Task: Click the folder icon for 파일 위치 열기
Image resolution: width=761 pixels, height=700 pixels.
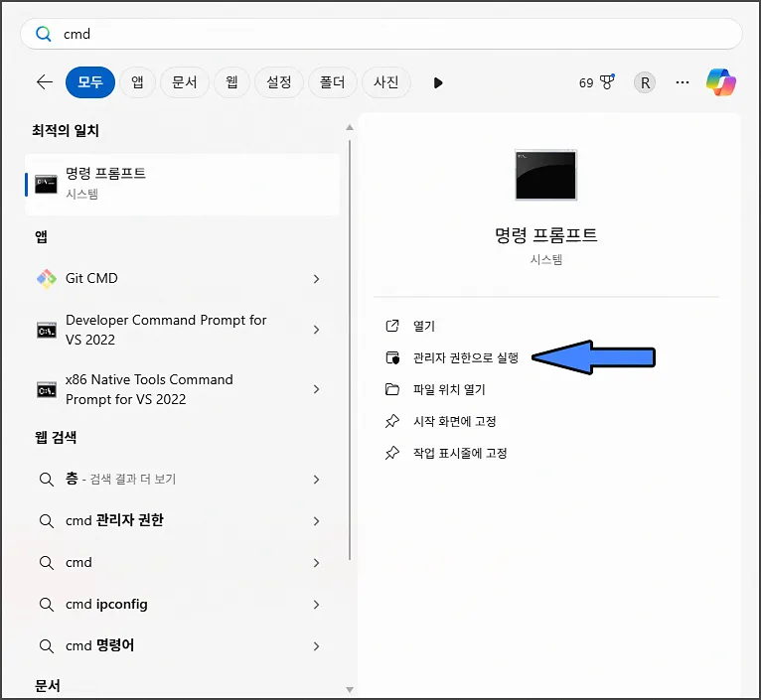Action: (x=392, y=389)
